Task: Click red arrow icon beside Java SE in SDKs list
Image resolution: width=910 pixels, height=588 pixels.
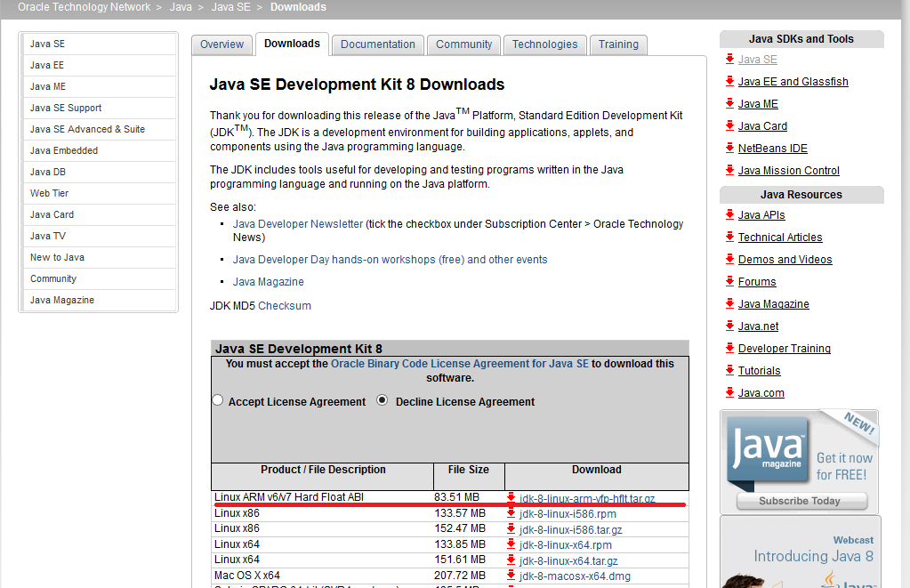Action: point(730,59)
